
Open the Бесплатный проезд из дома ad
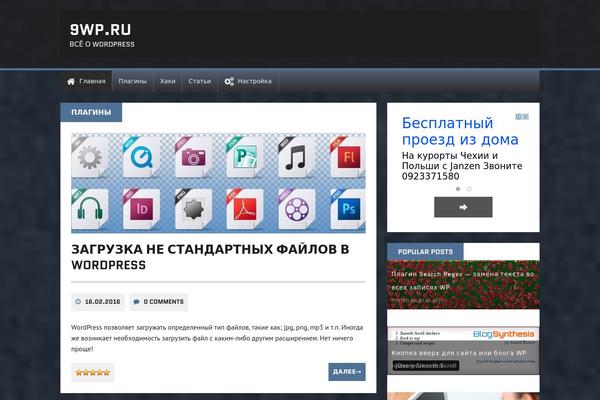click(x=460, y=131)
